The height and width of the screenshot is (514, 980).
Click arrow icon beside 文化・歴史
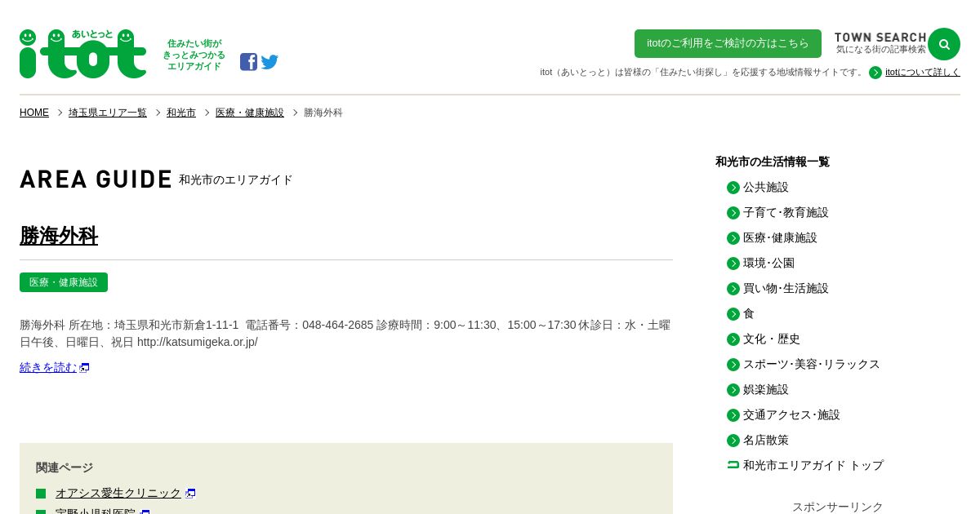pos(733,339)
